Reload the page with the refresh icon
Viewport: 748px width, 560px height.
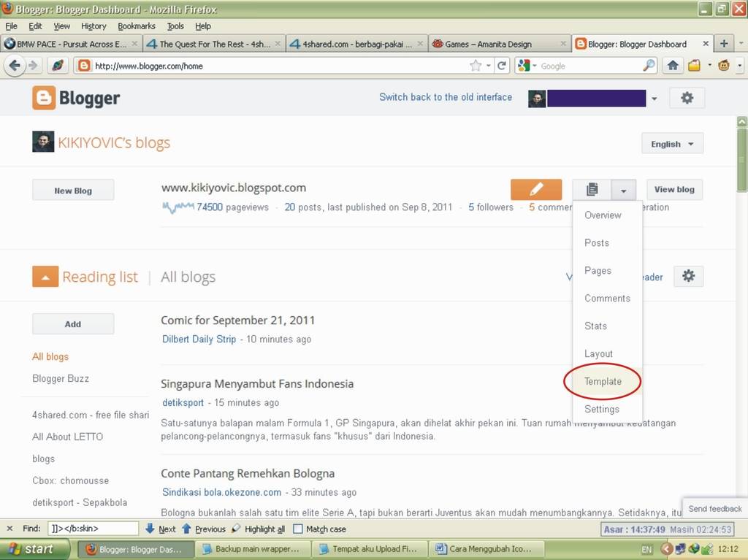tap(501, 66)
